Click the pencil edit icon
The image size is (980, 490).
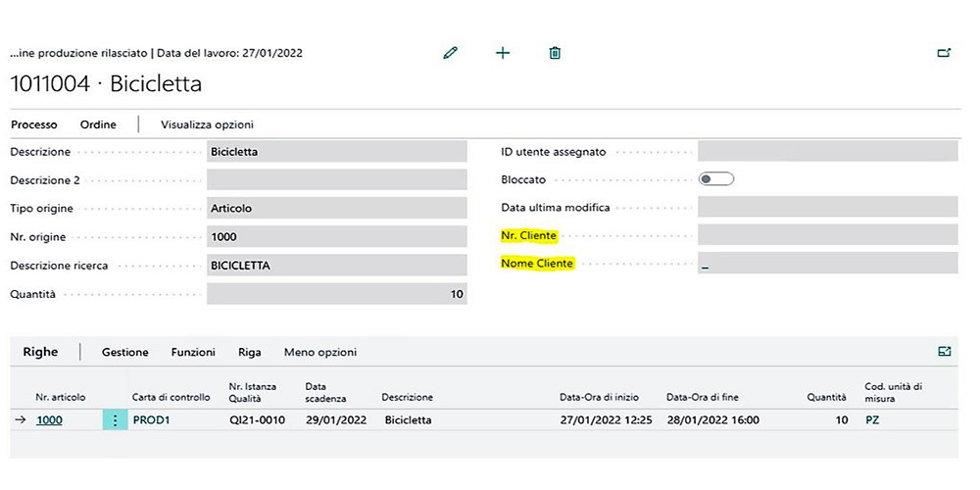(x=451, y=53)
